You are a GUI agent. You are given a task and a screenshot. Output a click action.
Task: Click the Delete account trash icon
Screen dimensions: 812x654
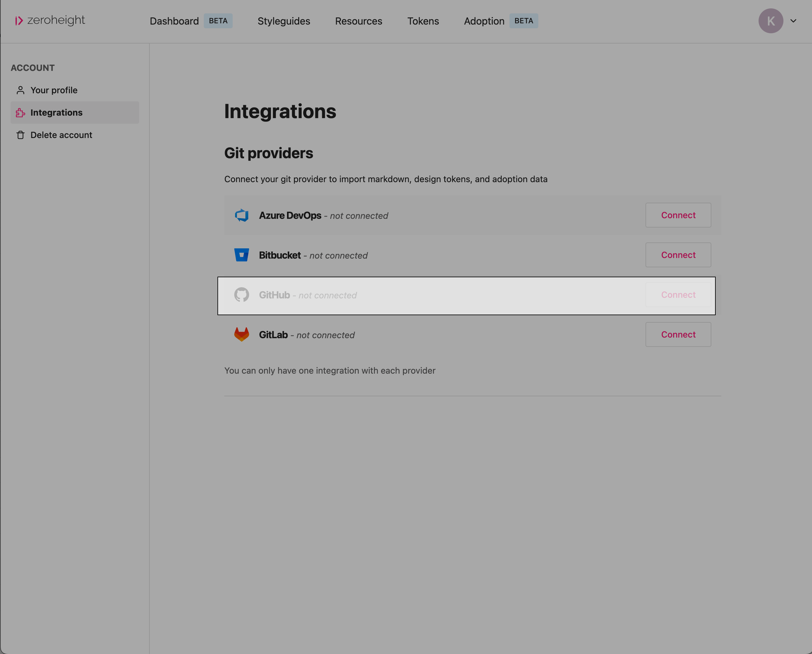[20, 135]
